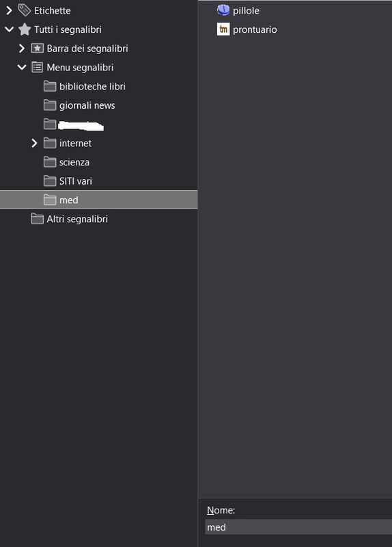Click the pillole bookmark favicon
Viewport: 392px width, 547px height.
click(x=223, y=10)
